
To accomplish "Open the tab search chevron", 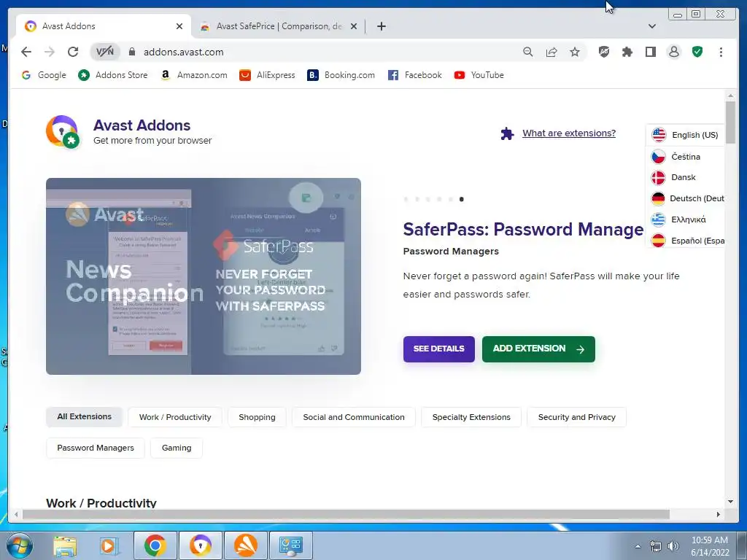I will [x=652, y=26].
